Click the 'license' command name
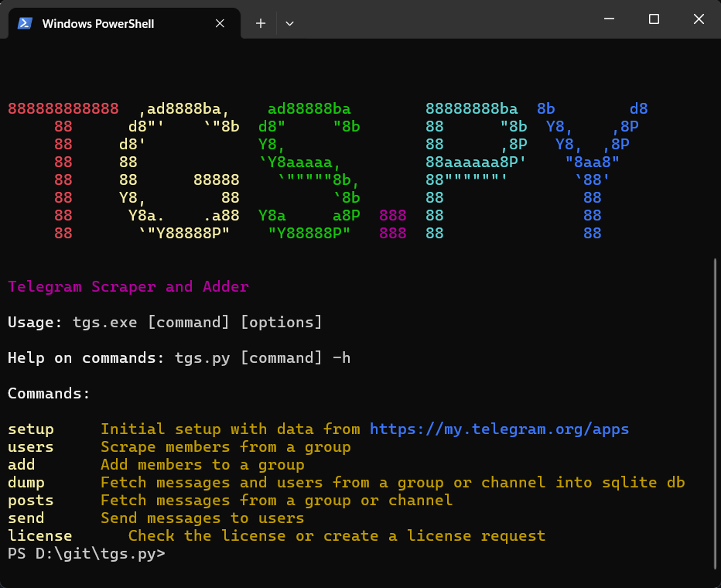The height and width of the screenshot is (588, 721). (x=40, y=536)
